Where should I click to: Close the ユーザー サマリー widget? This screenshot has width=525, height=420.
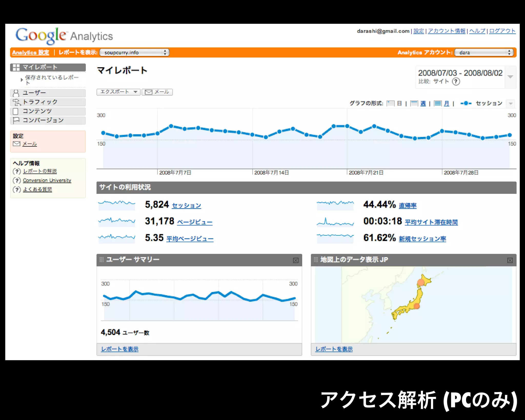pos(296,260)
